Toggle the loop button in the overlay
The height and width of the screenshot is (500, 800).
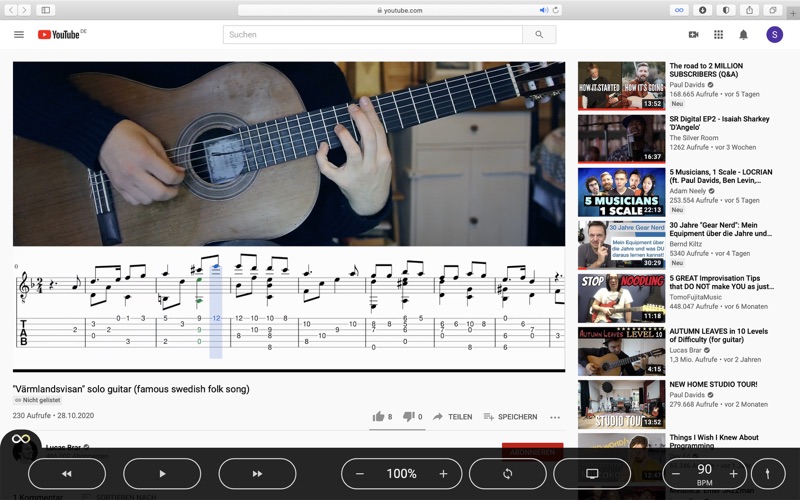(x=507, y=474)
